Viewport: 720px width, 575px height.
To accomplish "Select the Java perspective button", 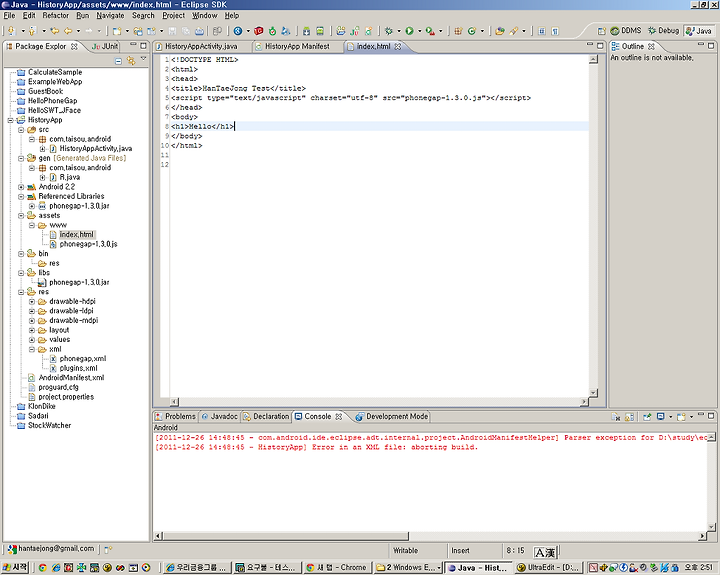I will click(x=698, y=31).
